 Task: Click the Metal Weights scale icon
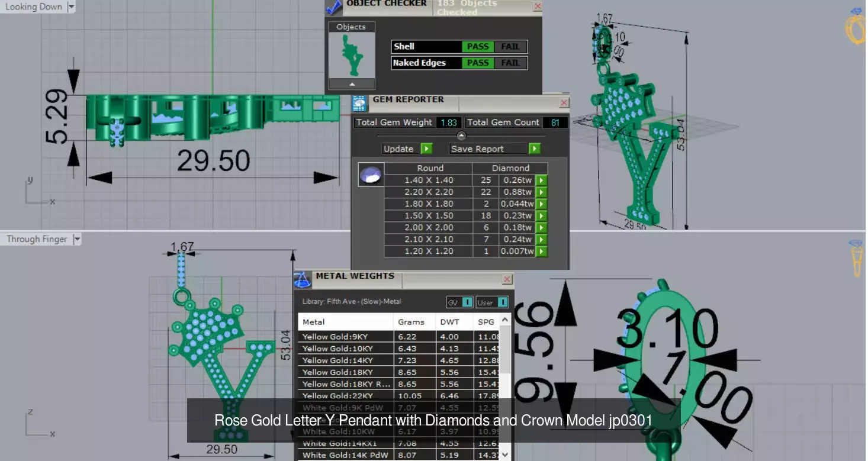(303, 280)
